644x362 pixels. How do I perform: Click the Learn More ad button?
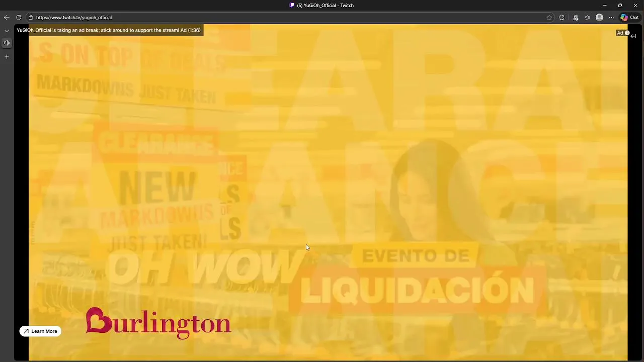click(x=40, y=331)
